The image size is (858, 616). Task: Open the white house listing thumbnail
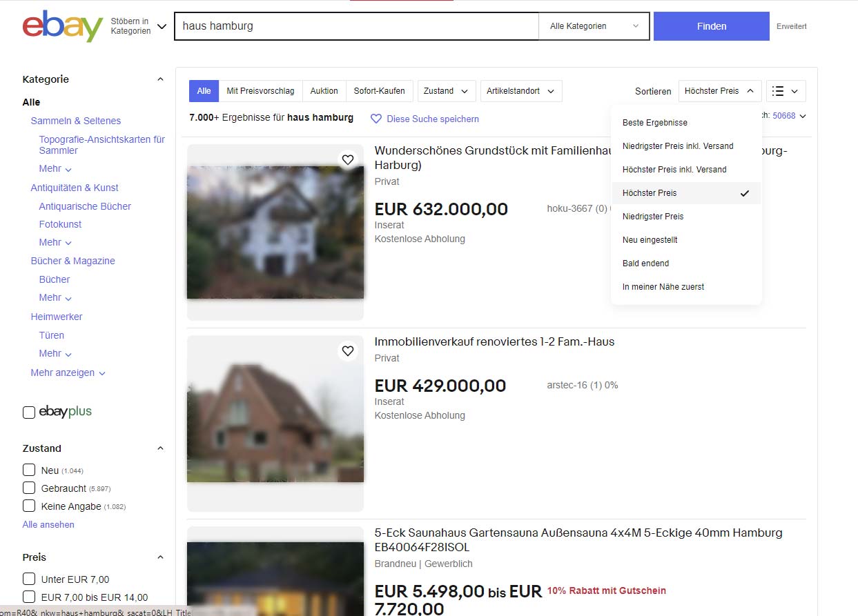click(x=275, y=232)
